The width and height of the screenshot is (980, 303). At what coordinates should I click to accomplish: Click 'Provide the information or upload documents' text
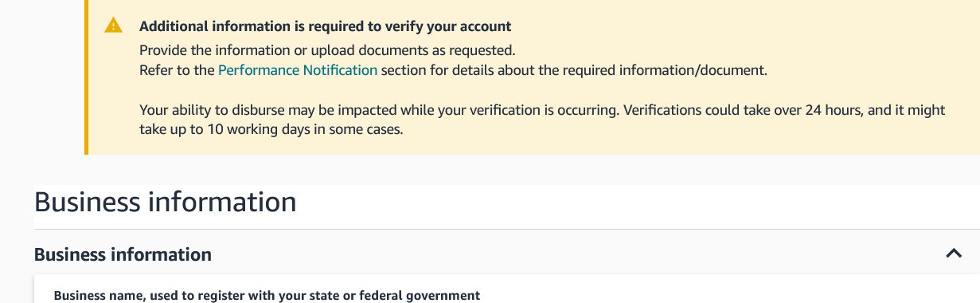(x=327, y=49)
